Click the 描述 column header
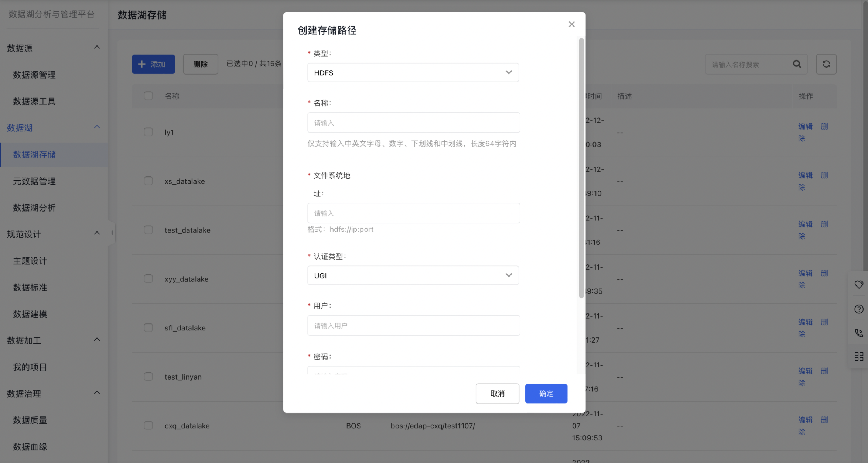The height and width of the screenshot is (463, 868). pos(625,96)
